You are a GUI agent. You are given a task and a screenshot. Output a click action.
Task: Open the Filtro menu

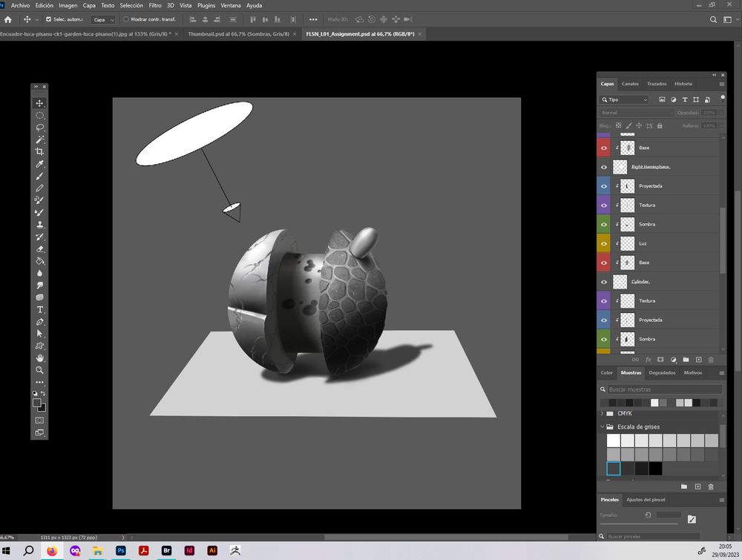click(154, 5)
